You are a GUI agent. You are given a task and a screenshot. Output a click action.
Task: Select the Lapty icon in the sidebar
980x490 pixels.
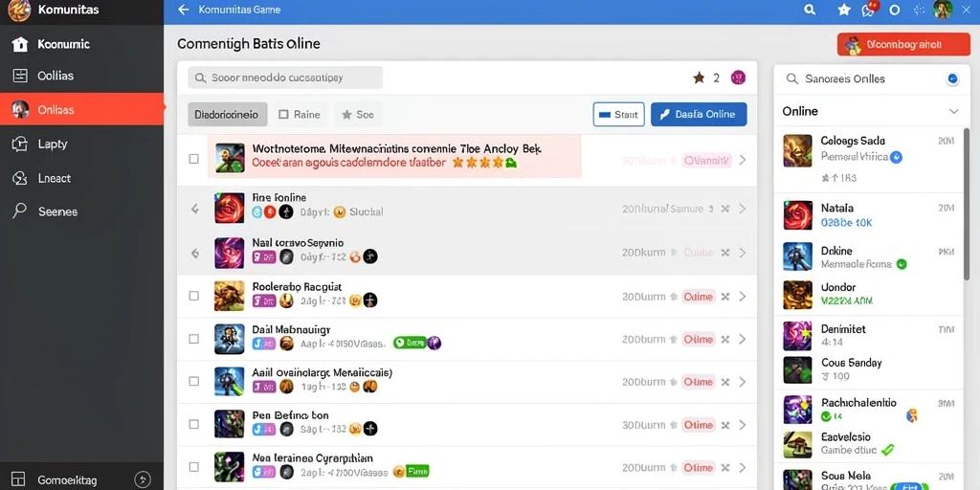coord(20,144)
